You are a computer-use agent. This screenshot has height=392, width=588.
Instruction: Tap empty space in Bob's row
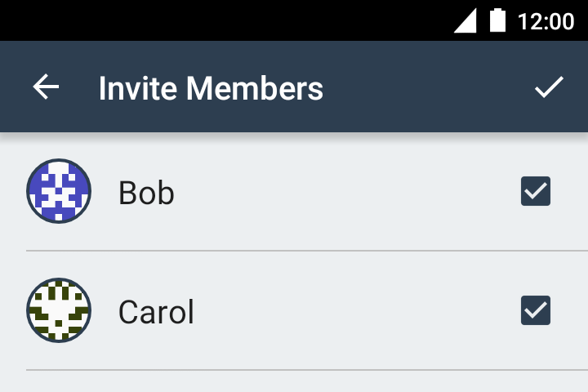pyautogui.click(x=343, y=191)
